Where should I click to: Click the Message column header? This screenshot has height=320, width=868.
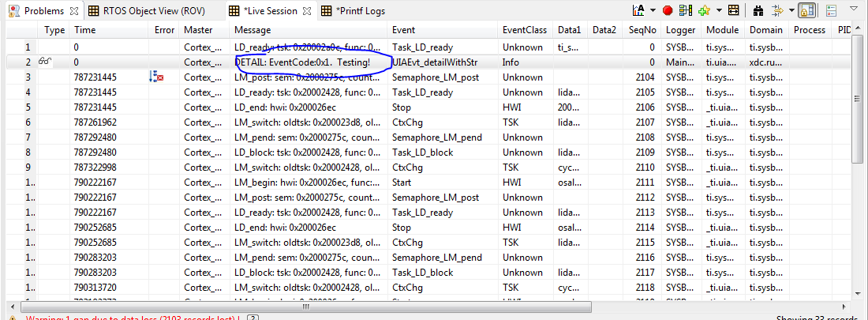tap(309, 30)
